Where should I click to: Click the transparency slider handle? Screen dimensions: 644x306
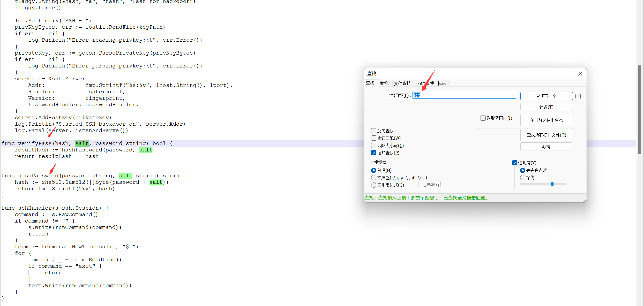point(552,184)
